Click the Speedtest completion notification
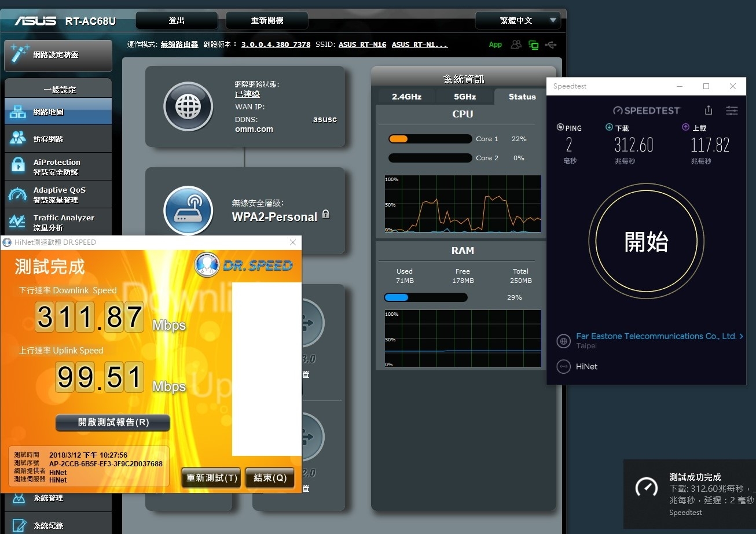 point(689,494)
